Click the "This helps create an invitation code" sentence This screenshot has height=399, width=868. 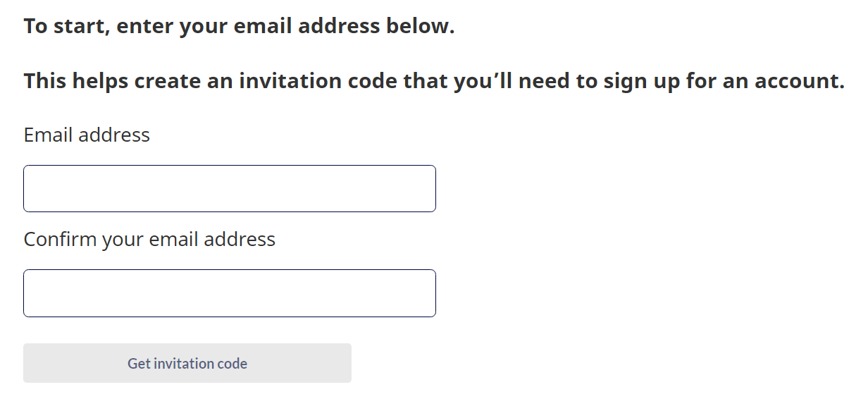(x=433, y=81)
